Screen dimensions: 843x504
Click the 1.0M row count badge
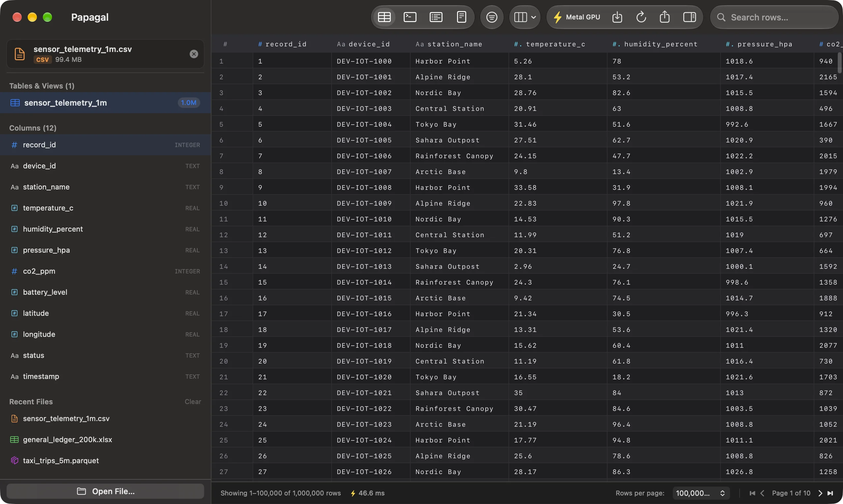[189, 103]
